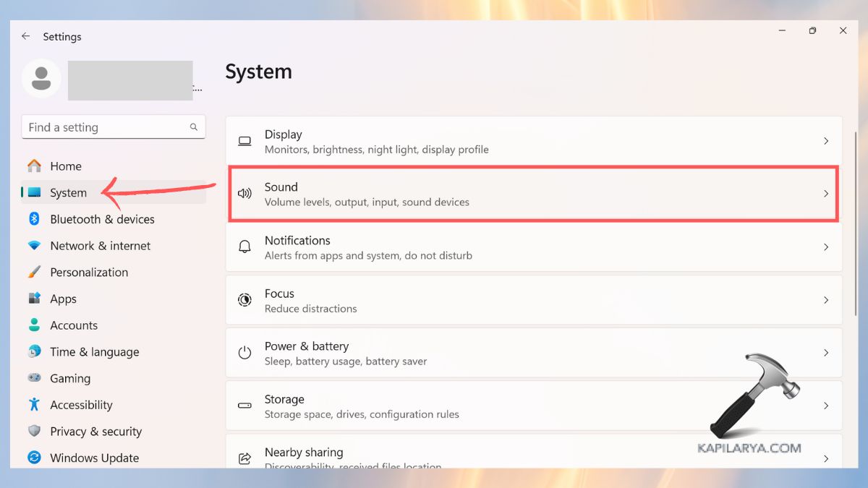Open Focus row chevron

826,300
